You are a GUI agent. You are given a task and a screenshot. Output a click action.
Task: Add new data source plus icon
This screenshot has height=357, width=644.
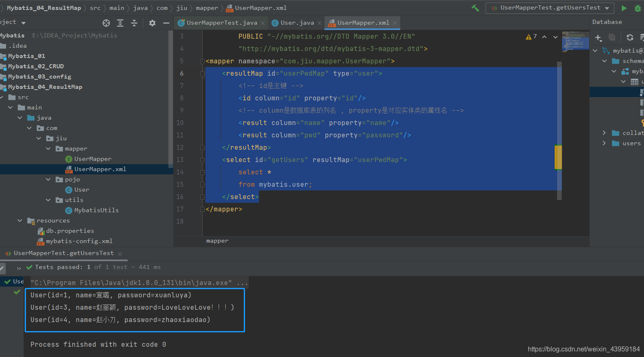[x=598, y=37]
